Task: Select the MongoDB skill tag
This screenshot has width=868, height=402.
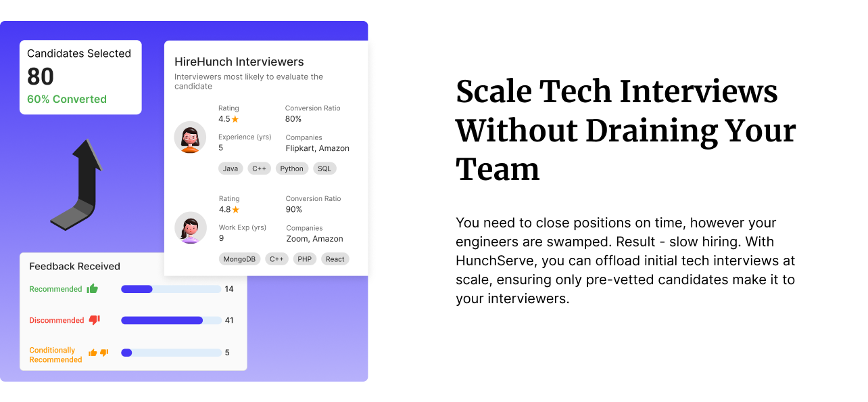Action: pyautogui.click(x=239, y=259)
